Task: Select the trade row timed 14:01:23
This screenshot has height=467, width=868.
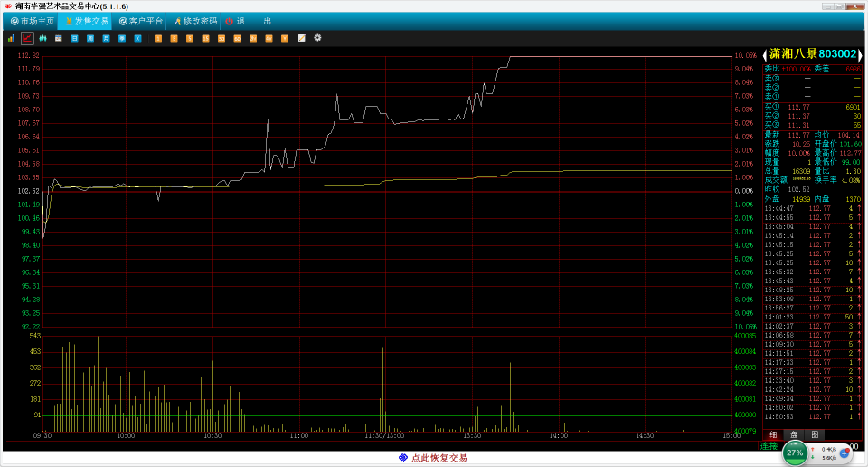Action: [813, 317]
